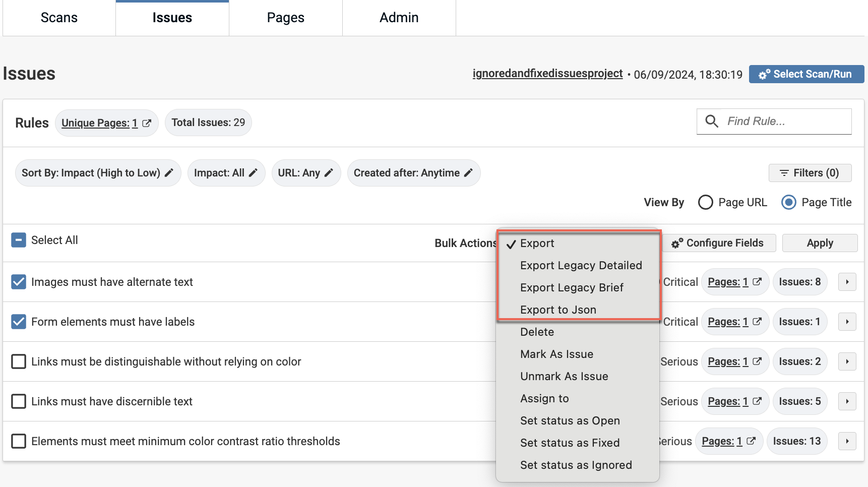The image size is (868, 487).
Task: Uncheck Images must have alternate text
Action: [19, 282]
